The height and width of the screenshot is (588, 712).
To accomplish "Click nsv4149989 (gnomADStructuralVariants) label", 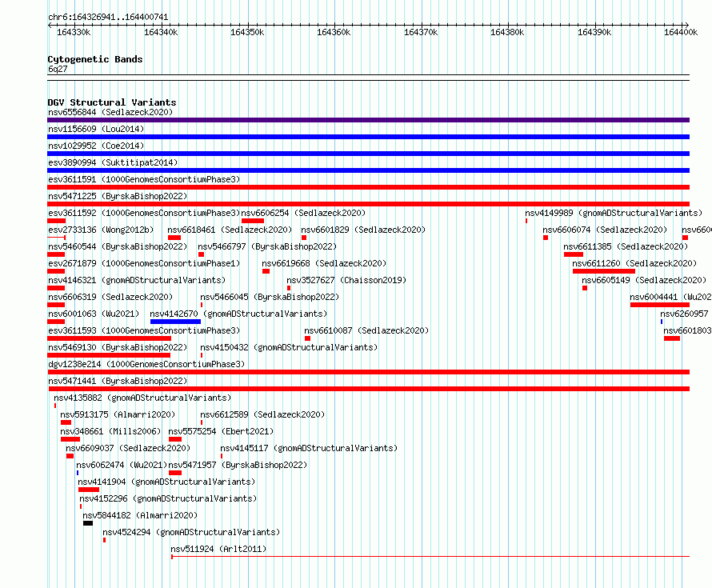I will 614,213.
